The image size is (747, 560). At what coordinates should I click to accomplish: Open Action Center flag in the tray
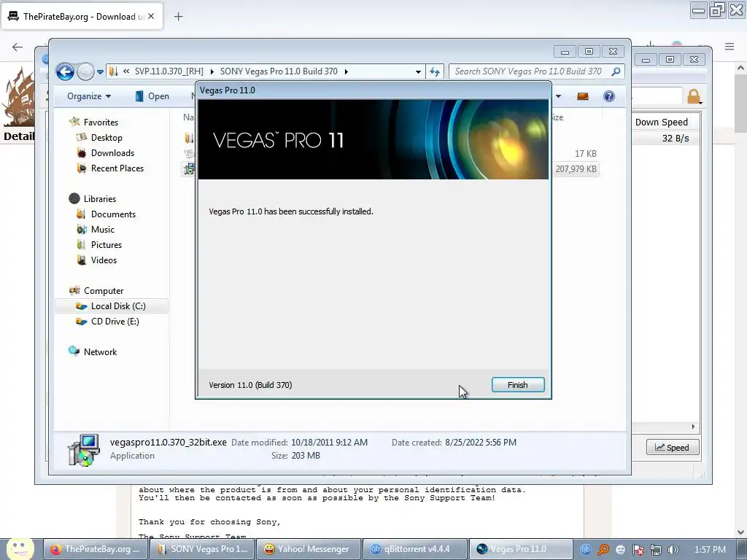pyautogui.click(x=638, y=550)
